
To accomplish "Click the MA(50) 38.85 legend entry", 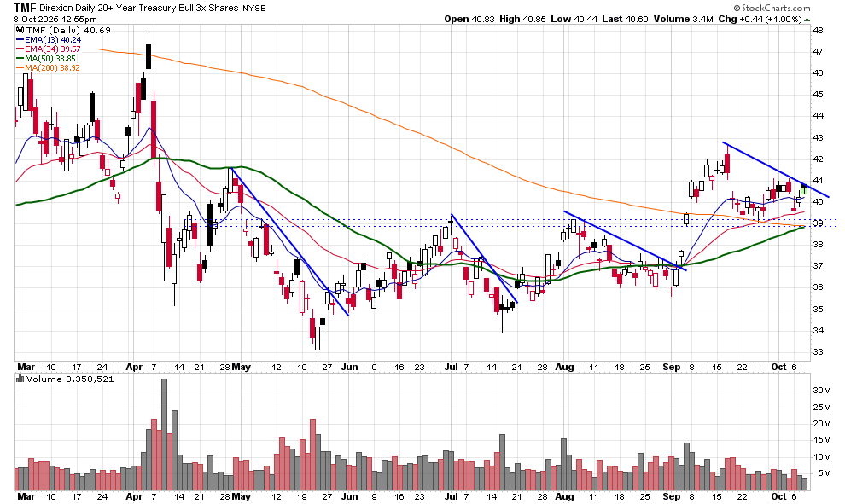I will point(49,58).
